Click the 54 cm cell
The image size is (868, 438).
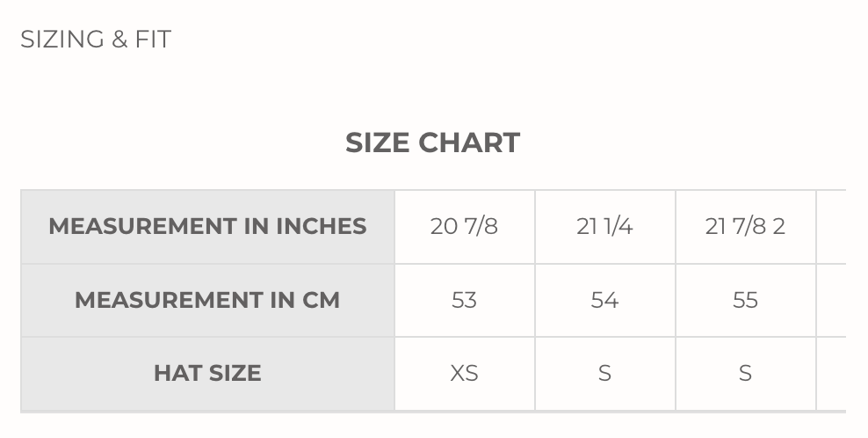tap(604, 300)
